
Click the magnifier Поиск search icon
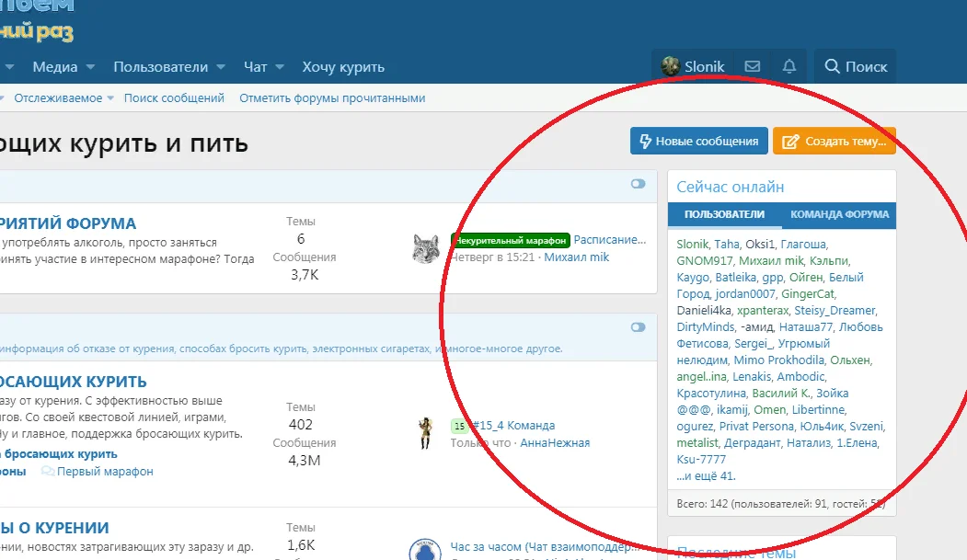[833, 66]
